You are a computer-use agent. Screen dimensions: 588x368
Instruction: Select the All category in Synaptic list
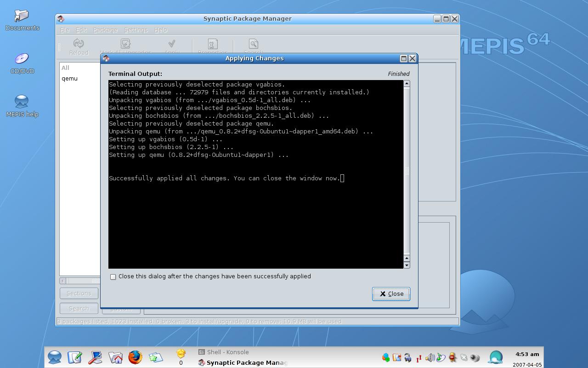[x=65, y=68]
